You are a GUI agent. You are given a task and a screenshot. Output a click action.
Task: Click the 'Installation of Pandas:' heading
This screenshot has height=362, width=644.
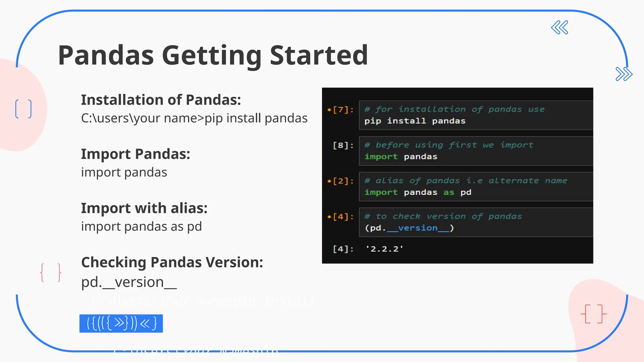click(161, 100)
